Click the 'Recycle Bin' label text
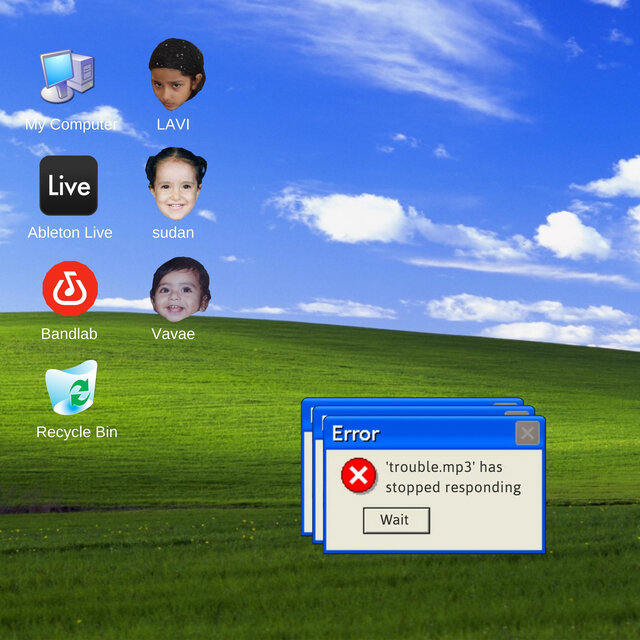Viewport: 640px width, 640px height. pos(77,432)
